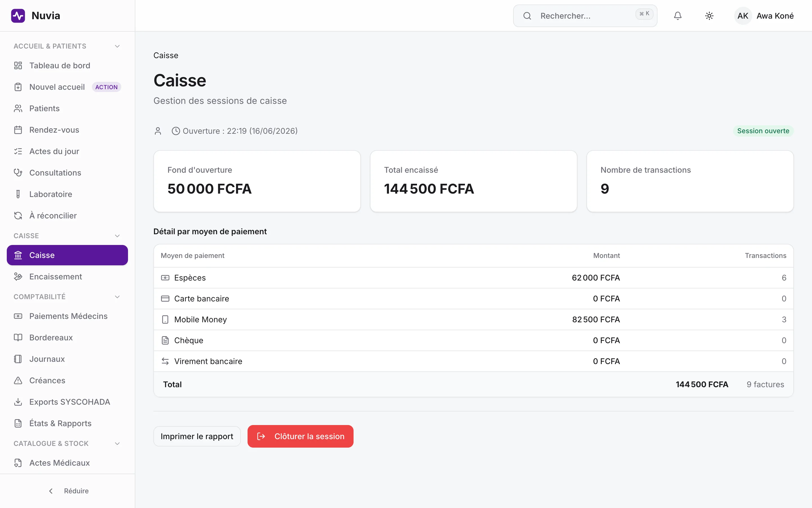Open Actes Médicaux catalogue item
The width and height of the screenshot is (812, 508).
point(67,463)
